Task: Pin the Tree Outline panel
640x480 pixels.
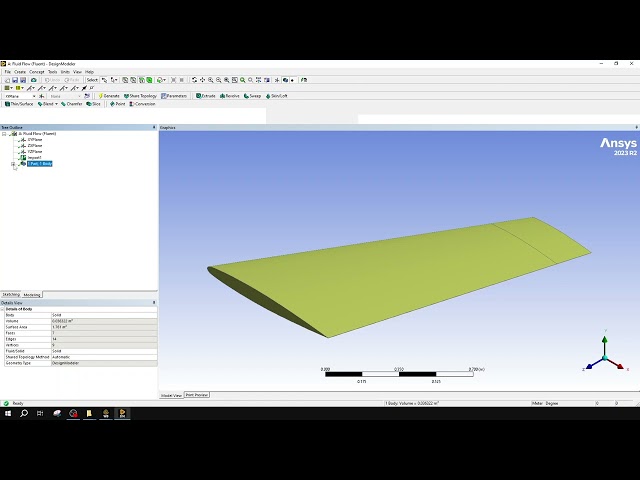Action: pyautogui.click(x=154, y=127)
